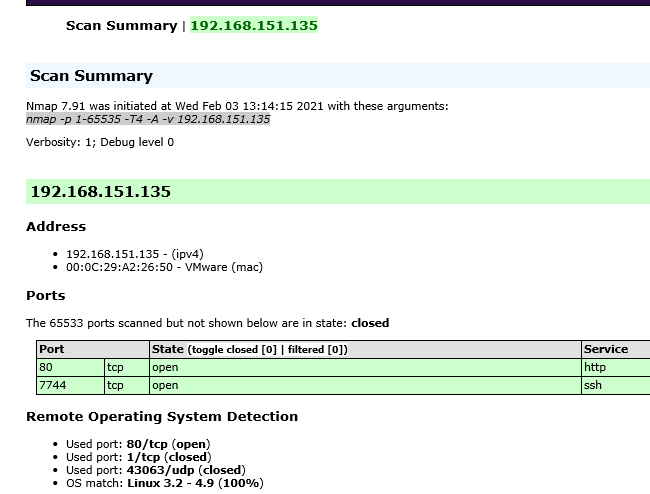This screenshot has width=650, height=494.
Task: Click the Used port 43063/udp entry
Action: click(x=155, y=470)
